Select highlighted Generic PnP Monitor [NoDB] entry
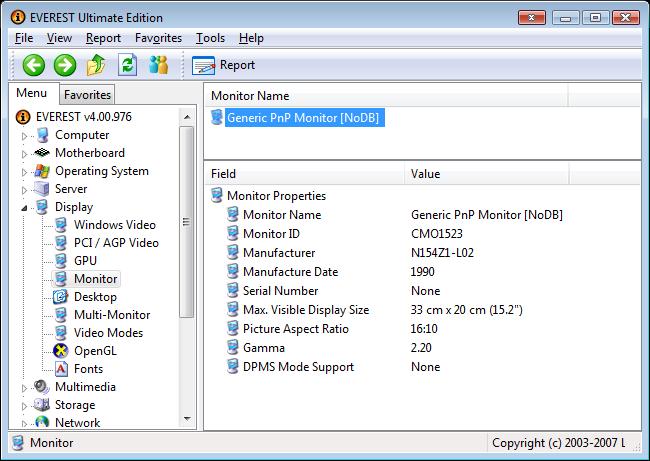Screen dimensions: 650x461 [x=304, y=118]
